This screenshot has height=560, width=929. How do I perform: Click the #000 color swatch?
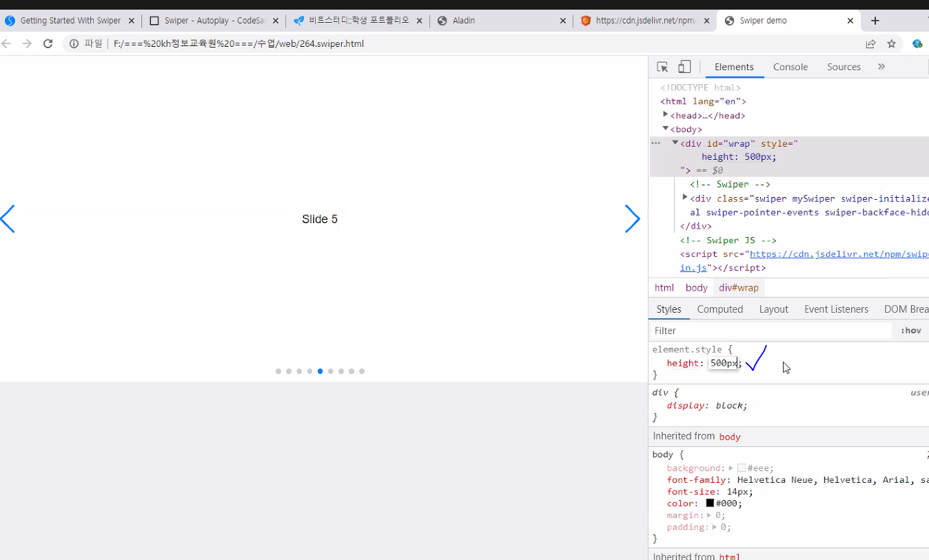pyautogui.click(x=710, y=503)
